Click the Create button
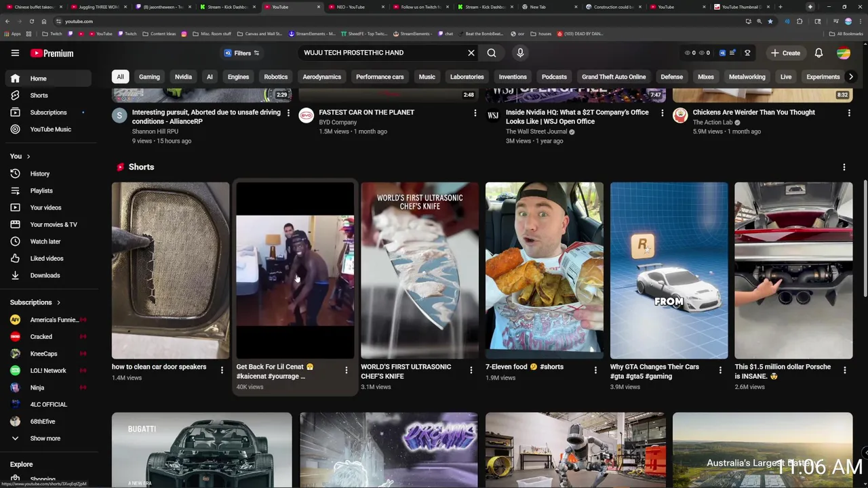This screenshot has height=488, width=868. click(785, 53)
